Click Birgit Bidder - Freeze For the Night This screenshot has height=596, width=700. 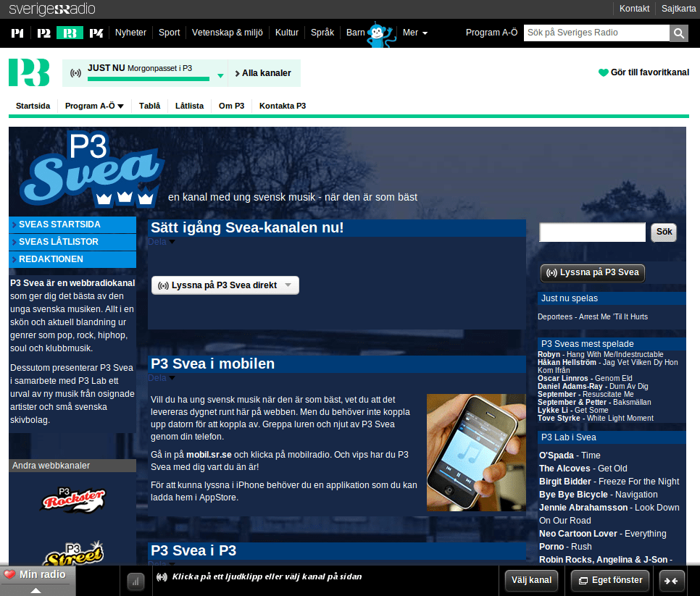609,482
